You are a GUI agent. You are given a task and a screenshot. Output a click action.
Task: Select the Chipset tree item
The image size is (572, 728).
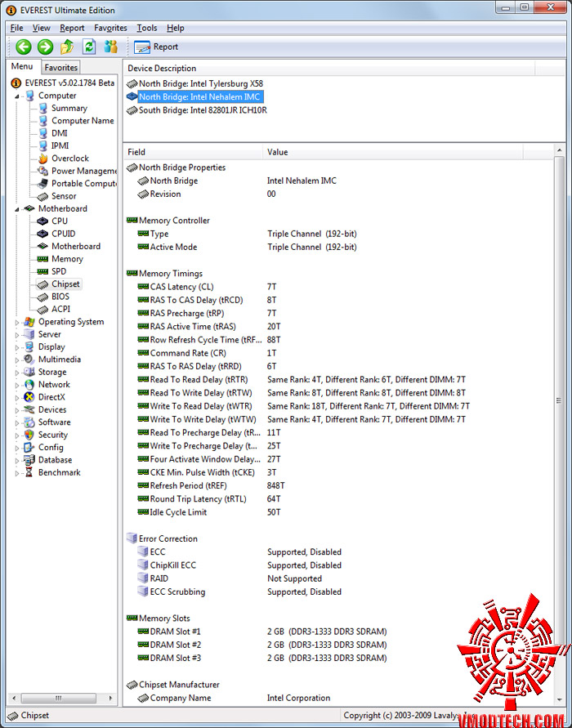[x=65, y=284]
